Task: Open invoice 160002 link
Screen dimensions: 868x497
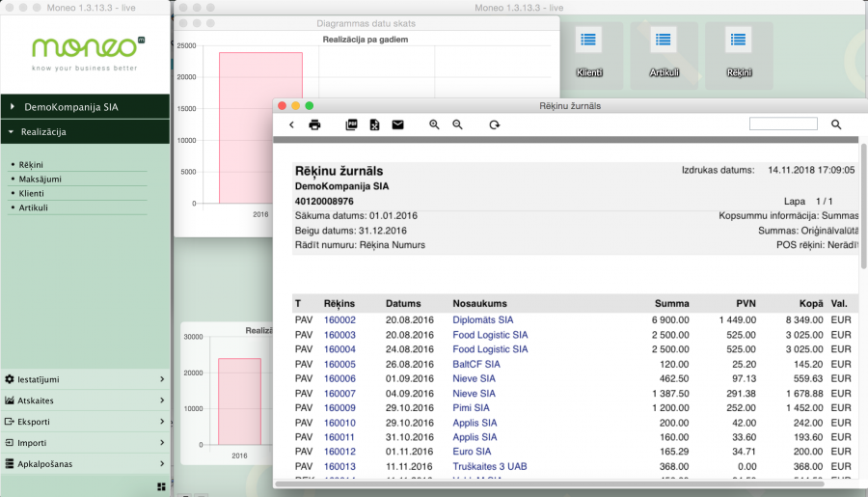Action: pos(339,319)
